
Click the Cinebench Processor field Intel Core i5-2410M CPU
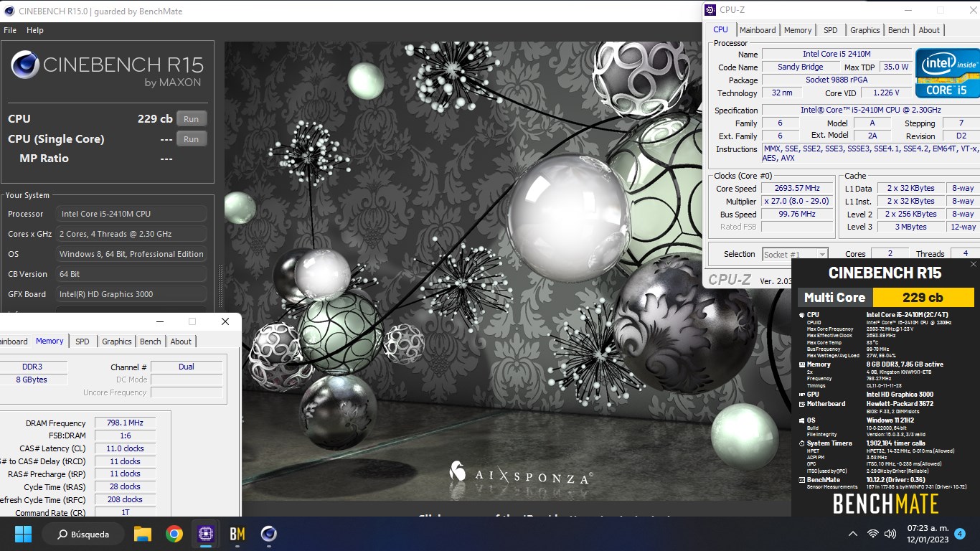click(131, 214)
